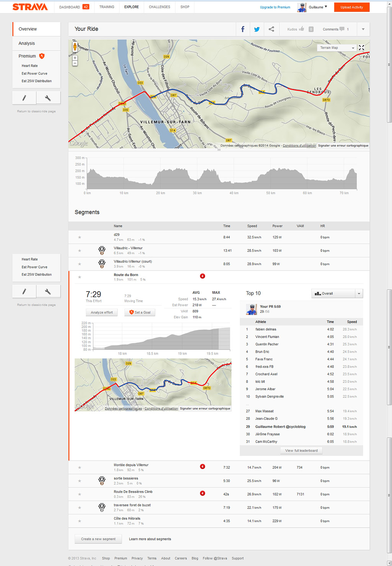Click Analyze effort button
This screenshot has width=392, height=566.
pyautogui.click(x=102, y=312)
